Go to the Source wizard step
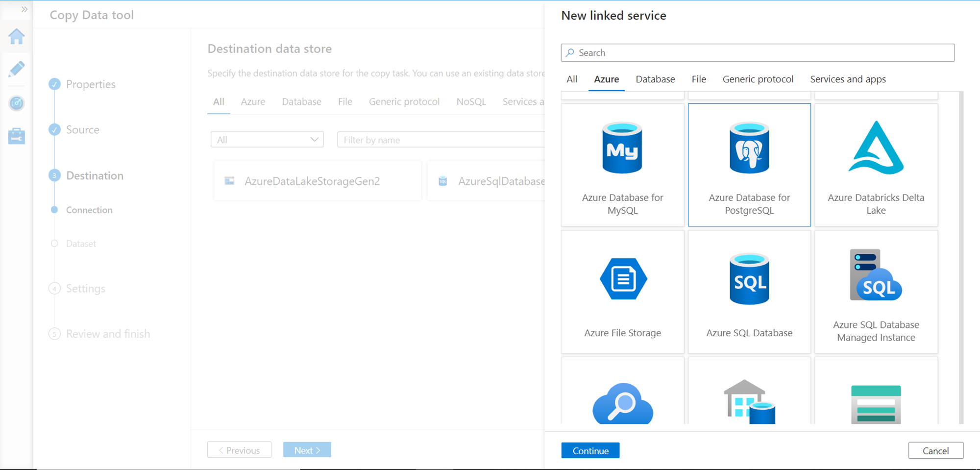The height and width of the screenshot is (470, 980). point(82,130)
